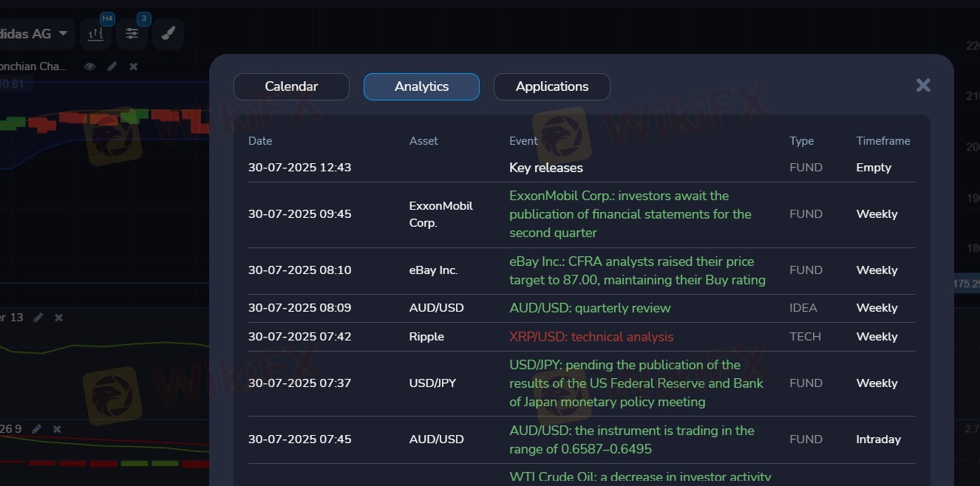The image size is (980, 486).
Task: Click the date 30-07-2025 08:10
Action: [x=300, y=270]
